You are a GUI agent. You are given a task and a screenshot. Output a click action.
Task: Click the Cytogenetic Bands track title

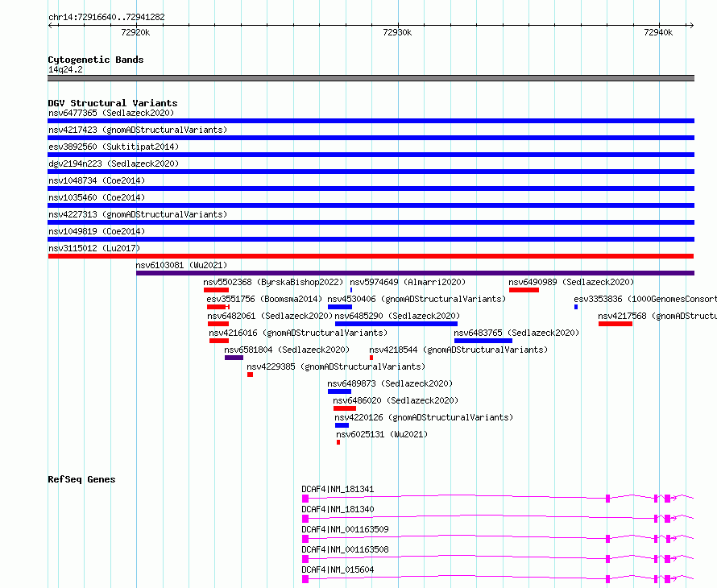96,60
